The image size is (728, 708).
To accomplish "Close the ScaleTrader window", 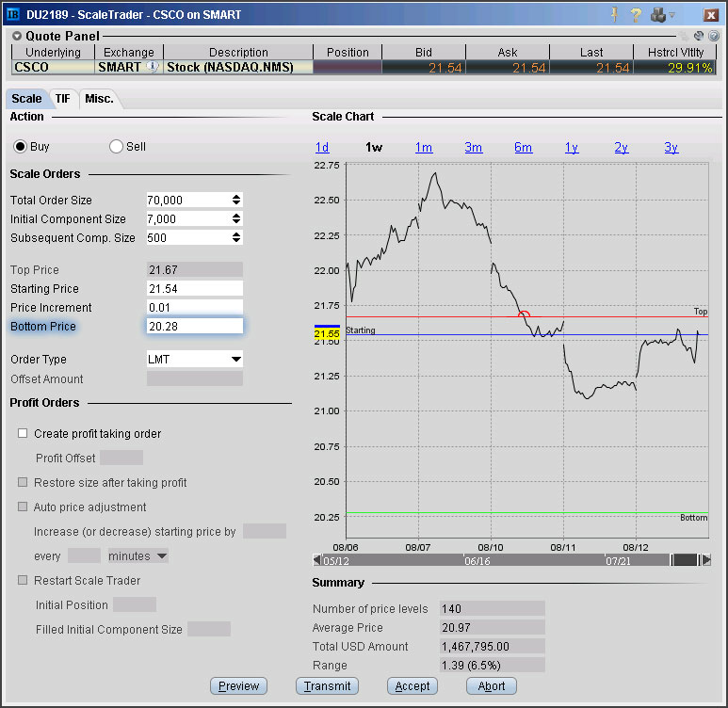I will [710, 15].
